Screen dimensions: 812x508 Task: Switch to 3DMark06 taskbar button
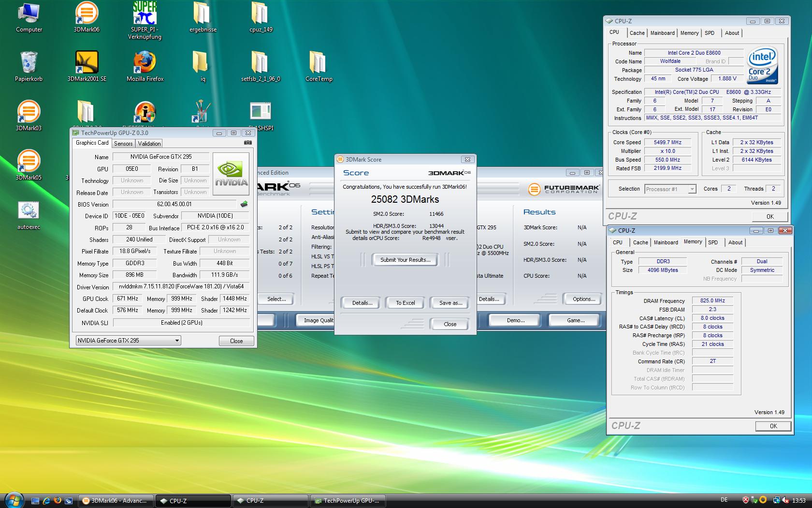pyautogui.click(x=116, y=501)
